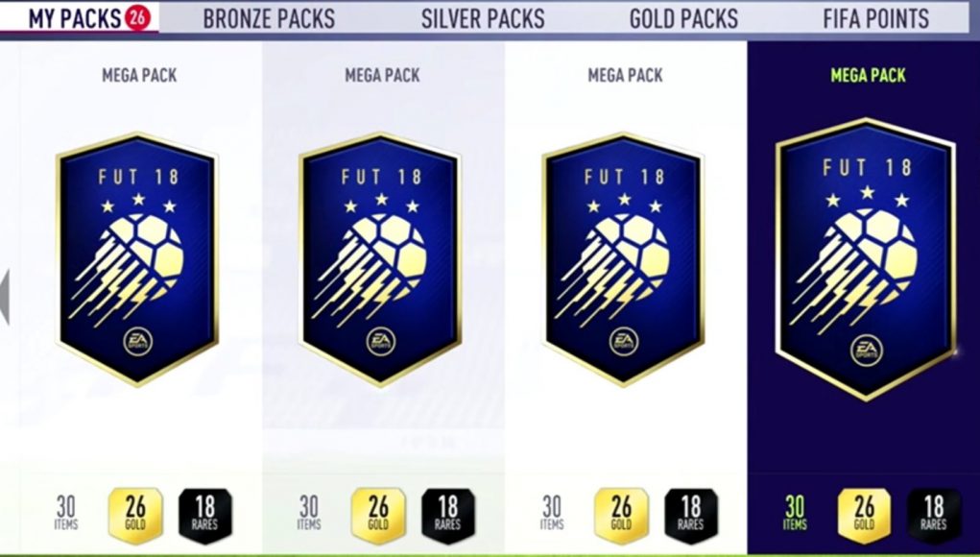Viewport: 980px width, 557px height.
Task: Click the 26 Gold badge on first pack
Action: [135, 516]
